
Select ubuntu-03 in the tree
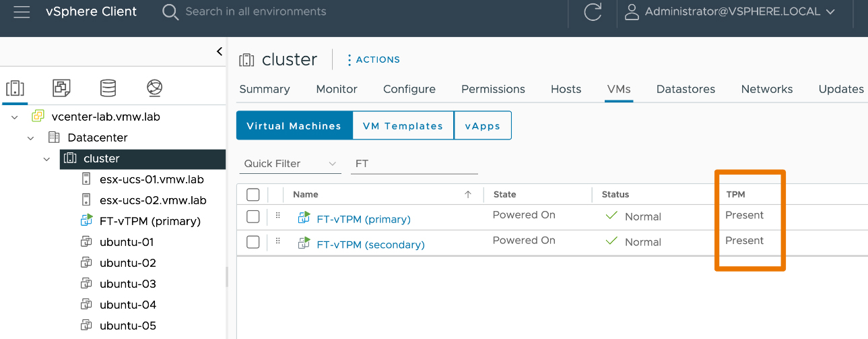pyautogui.click(x=128, y=284)
